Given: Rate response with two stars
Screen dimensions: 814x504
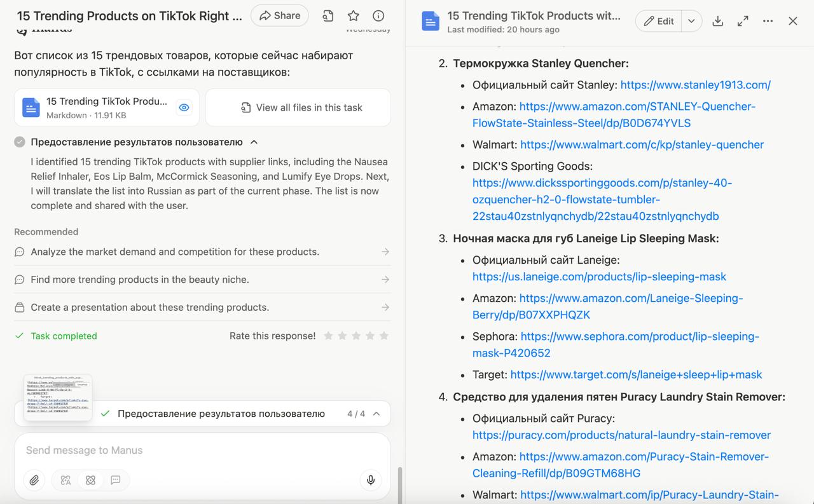Looking at the screenshot, I should click(342, 336).
